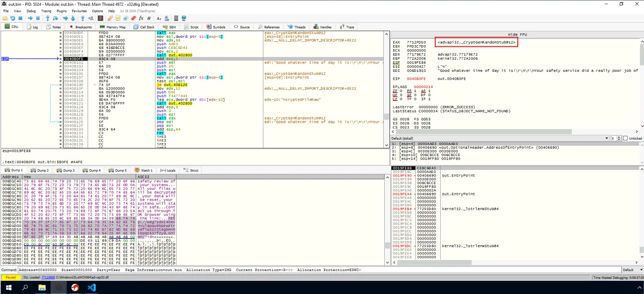Viewport: 644px width, 294px height.
Task: Click the EIP breakpoint bullet at 0040B0FE
Action: pyautogui.click(x=60, y=59)
